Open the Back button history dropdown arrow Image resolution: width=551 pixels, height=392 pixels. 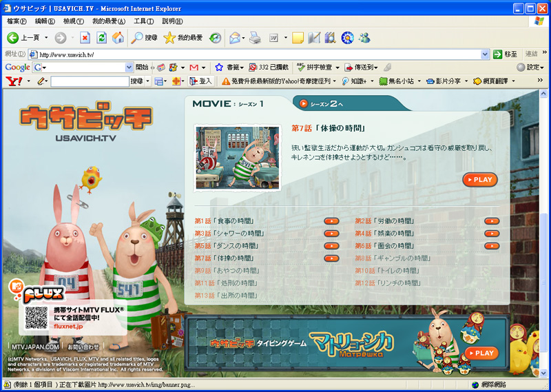click(x=46, y=38)
